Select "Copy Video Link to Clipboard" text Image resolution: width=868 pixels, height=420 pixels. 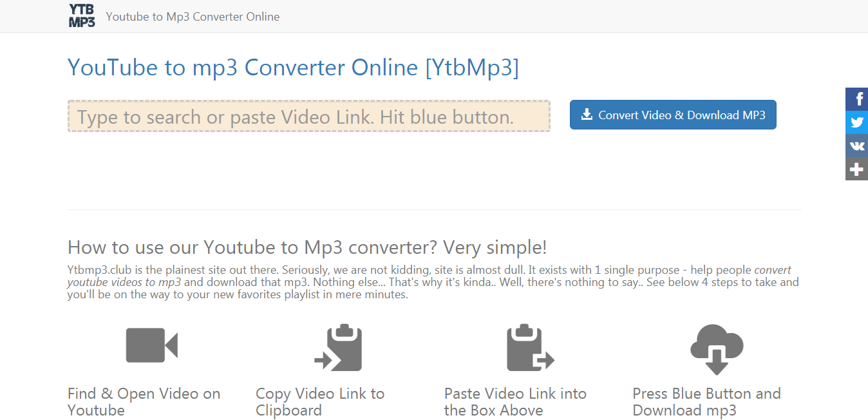tap(320, 402)
